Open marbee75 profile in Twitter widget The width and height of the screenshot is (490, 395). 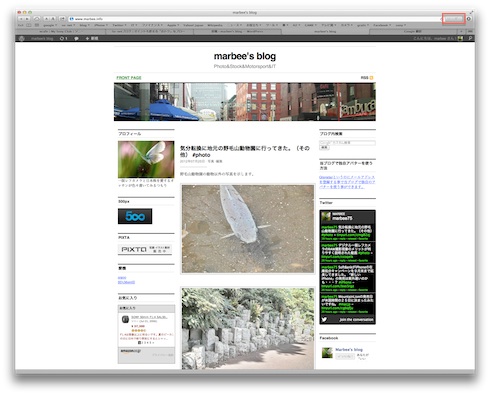(342, 218)
